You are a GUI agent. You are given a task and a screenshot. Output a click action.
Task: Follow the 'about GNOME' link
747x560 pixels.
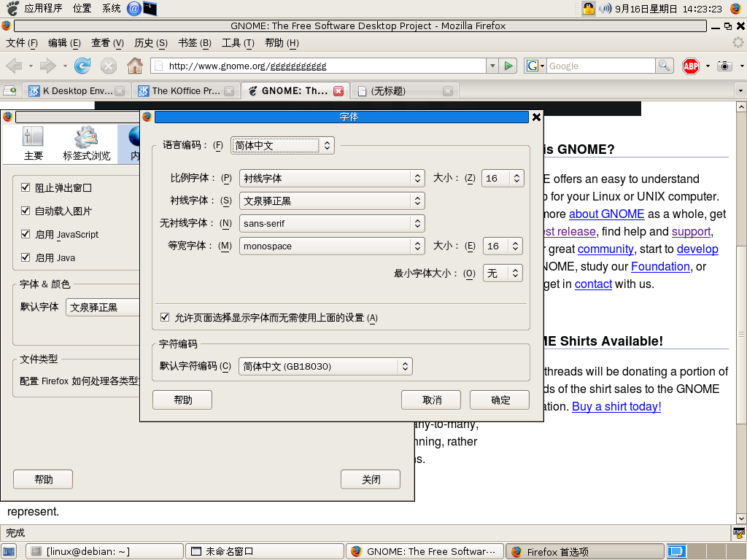tap(606, 214)
